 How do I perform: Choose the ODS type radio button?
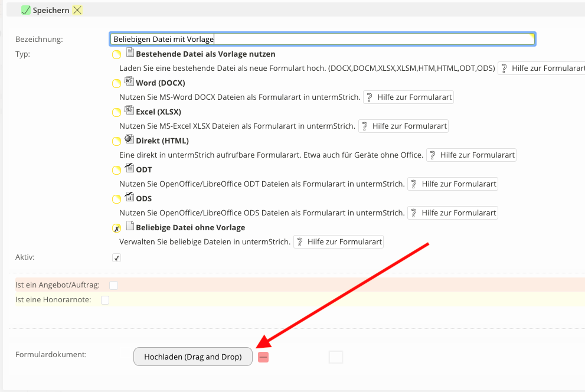click(x=117, y=199)
